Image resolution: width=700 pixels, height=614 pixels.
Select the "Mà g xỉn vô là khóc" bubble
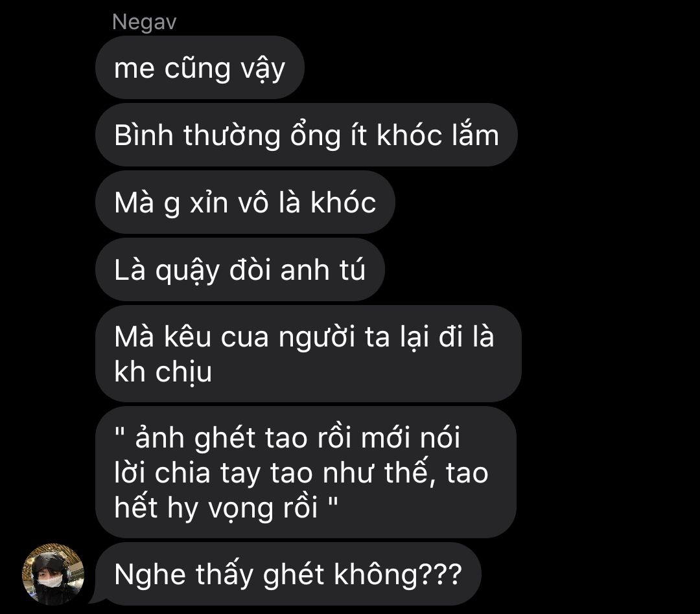click(x=245, y=202)
